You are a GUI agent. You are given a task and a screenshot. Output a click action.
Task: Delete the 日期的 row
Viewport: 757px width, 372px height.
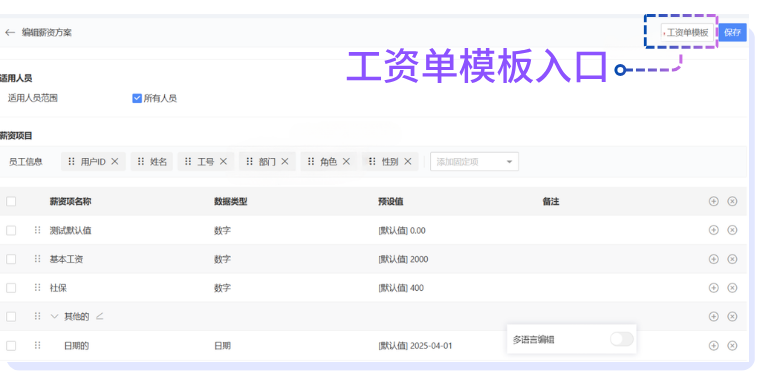pyautogui.click(x=732, y=345)
